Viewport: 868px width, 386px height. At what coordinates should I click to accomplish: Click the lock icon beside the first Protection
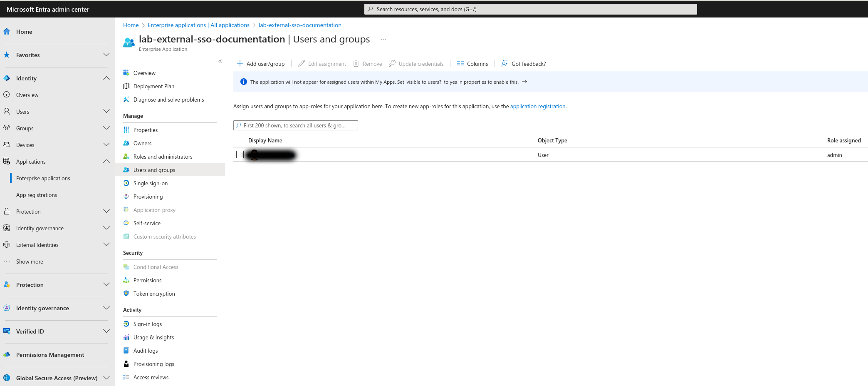pos(7,211)
